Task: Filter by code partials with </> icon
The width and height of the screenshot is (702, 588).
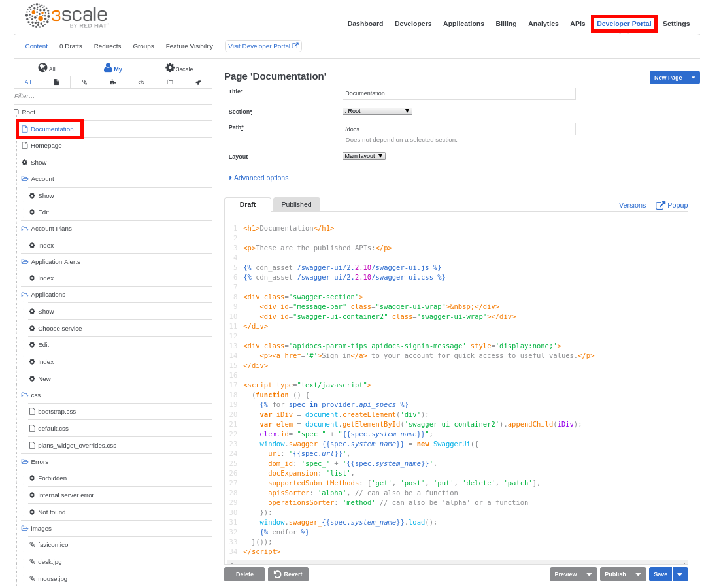Action: click(141, 82)
